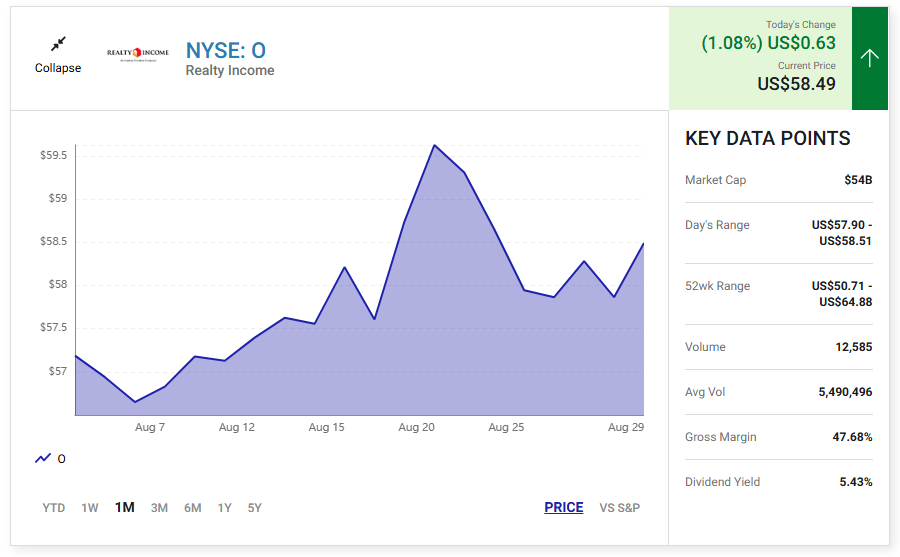Click the chart peak near Aug 20
Image resolution: width=900 pixels, height=557 pixels.
[x=435, y=145]
